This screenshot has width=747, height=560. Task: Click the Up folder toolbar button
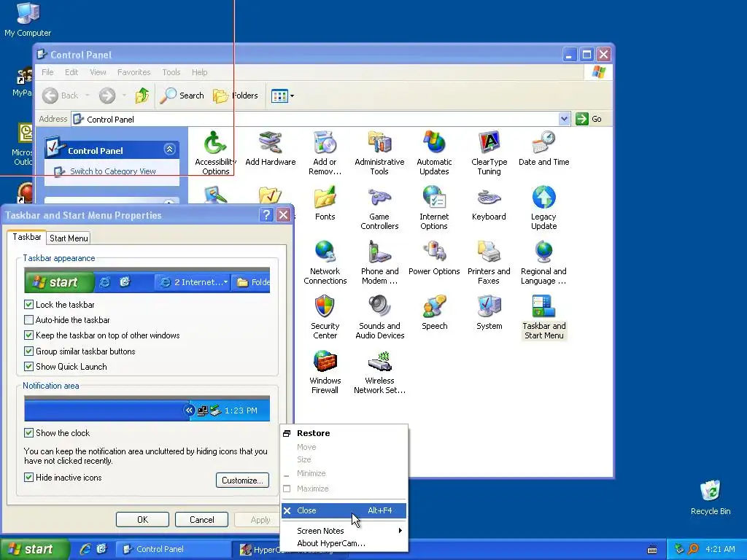click(x=142, y=96)
